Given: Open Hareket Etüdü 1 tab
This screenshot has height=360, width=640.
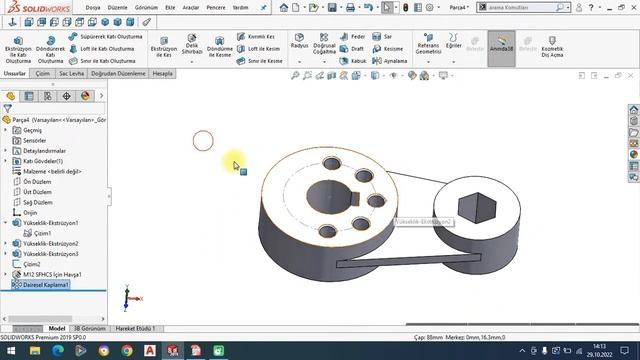Looking at the screenshot, I should point(136,329).
